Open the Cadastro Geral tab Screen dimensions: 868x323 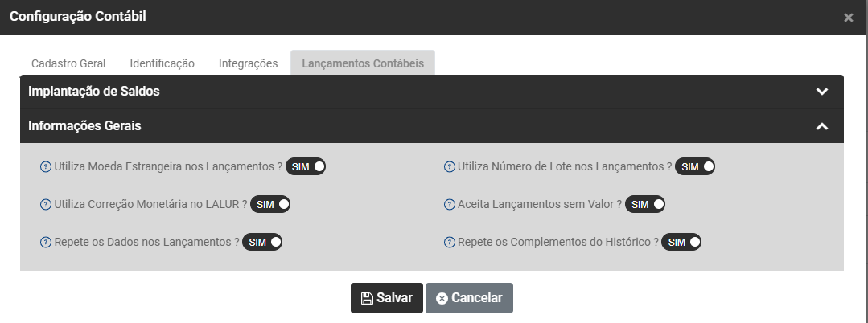pos(68,63)
